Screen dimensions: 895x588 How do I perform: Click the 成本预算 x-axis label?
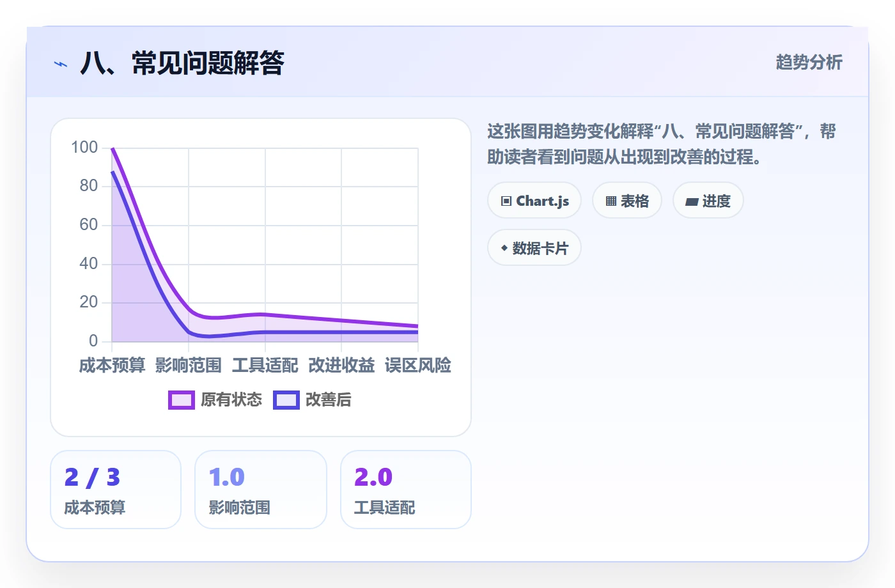click(112, 366)
